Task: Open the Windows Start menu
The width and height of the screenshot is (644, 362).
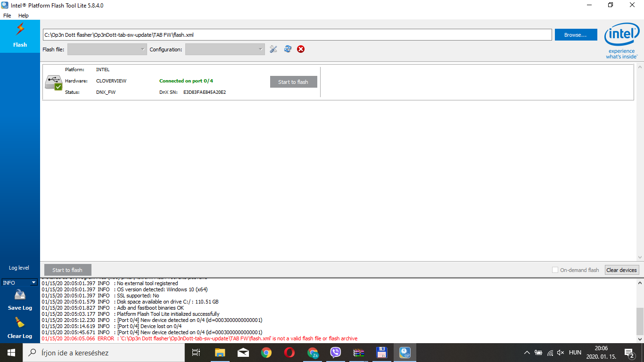Action: (11, 353)
